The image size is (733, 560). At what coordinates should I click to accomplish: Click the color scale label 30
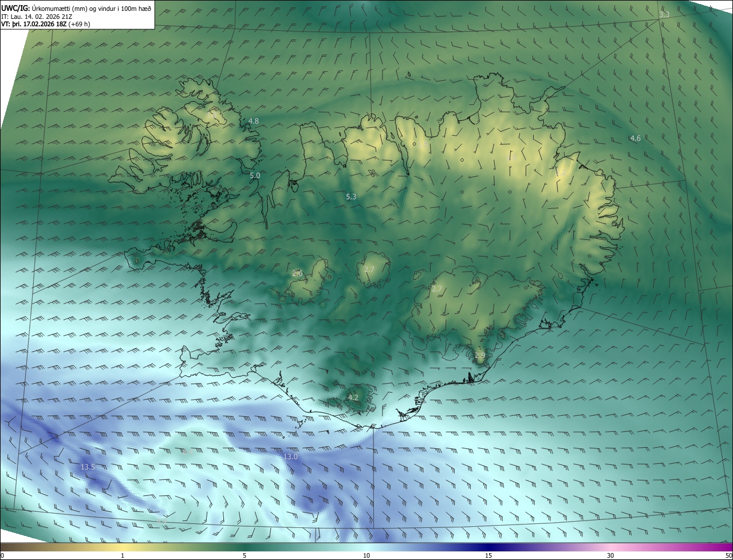pyautogui.click(x=610, y=555)
